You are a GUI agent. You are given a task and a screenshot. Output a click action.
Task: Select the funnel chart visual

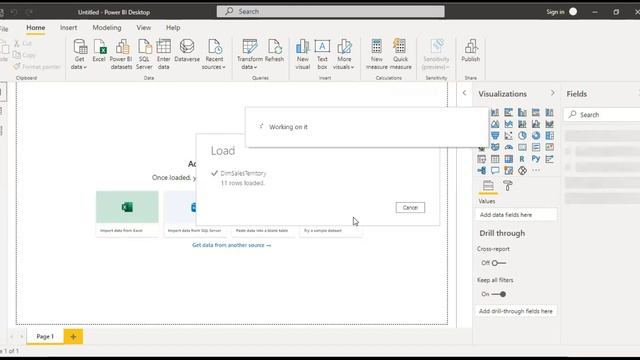495,136
